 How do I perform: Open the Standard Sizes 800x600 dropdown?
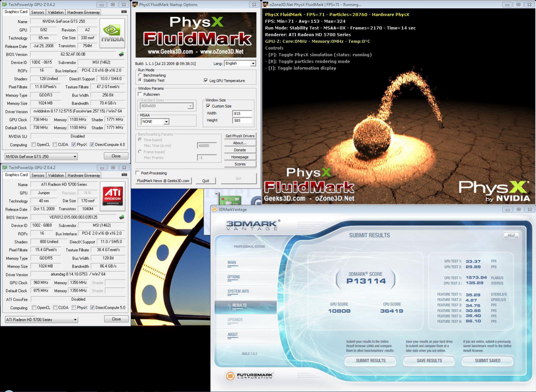coord(167,106)
